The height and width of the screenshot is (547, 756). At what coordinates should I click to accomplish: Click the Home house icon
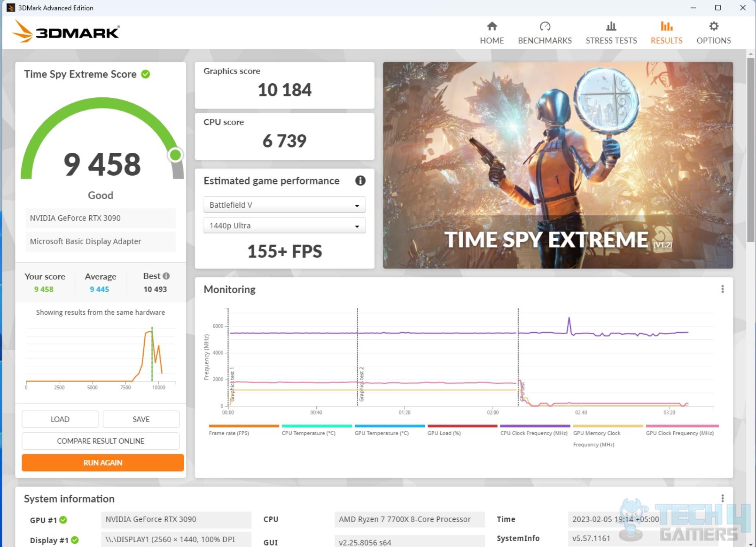point(492,26)
